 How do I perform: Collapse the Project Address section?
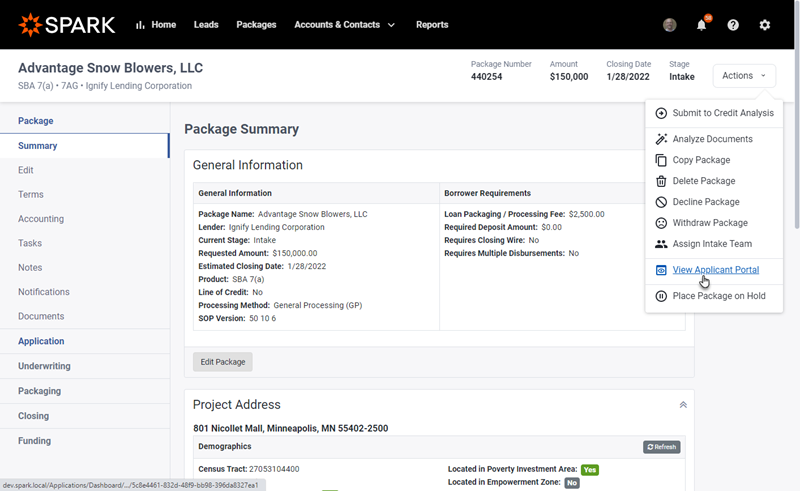pyautogui.click(x=683, y=405)
